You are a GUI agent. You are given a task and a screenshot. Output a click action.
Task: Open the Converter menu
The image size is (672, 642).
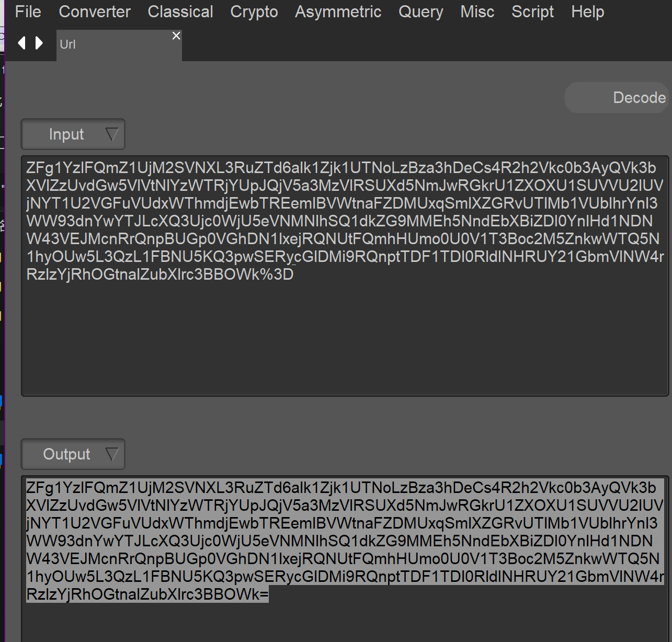(x=95, y=12)
